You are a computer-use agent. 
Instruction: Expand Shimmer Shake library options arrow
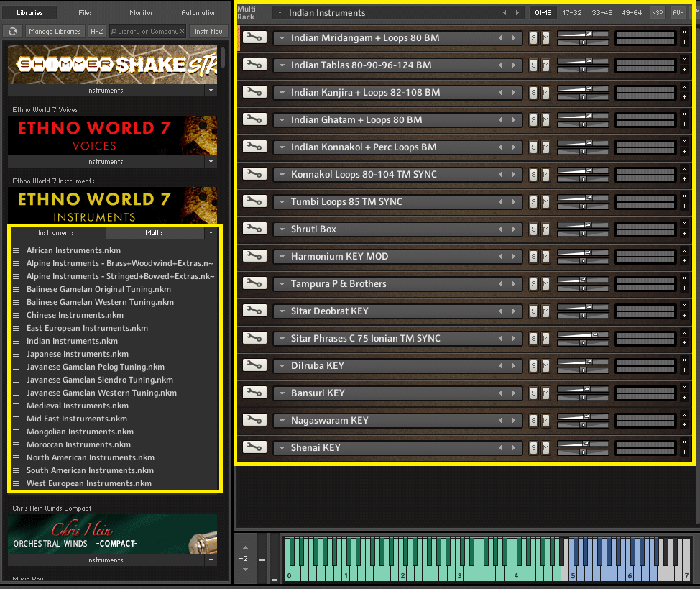(x=211, y=91)
